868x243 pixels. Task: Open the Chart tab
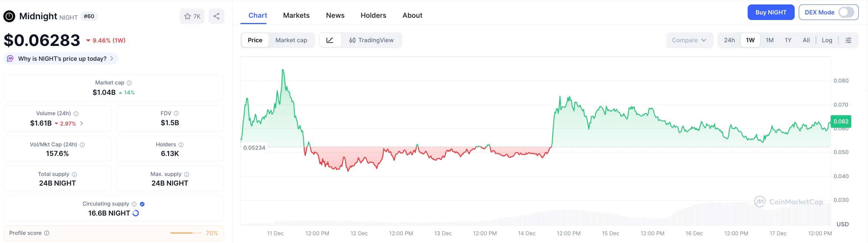click(x=258, y=15)
